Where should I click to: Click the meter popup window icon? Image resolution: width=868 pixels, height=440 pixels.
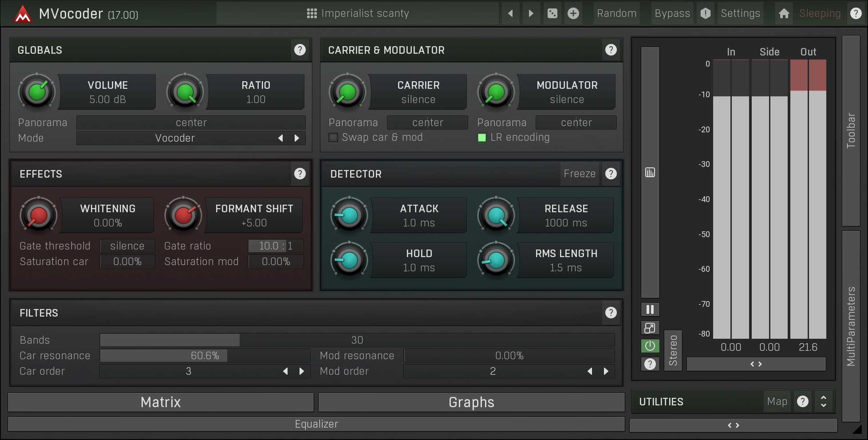(650, 328)
